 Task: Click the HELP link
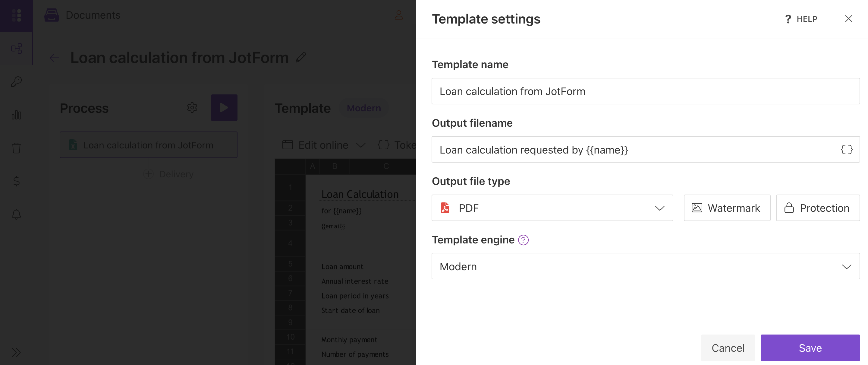click(x=801, y=19)
